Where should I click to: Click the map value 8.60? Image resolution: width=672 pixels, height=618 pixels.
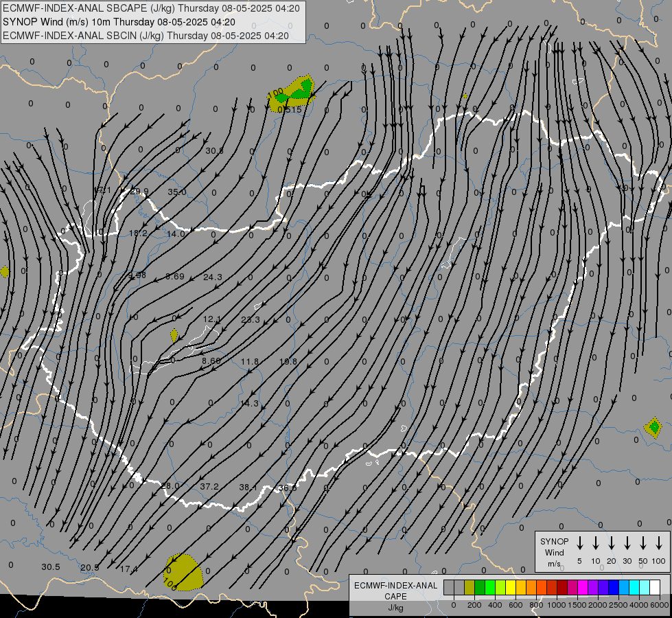coord(211,361)
